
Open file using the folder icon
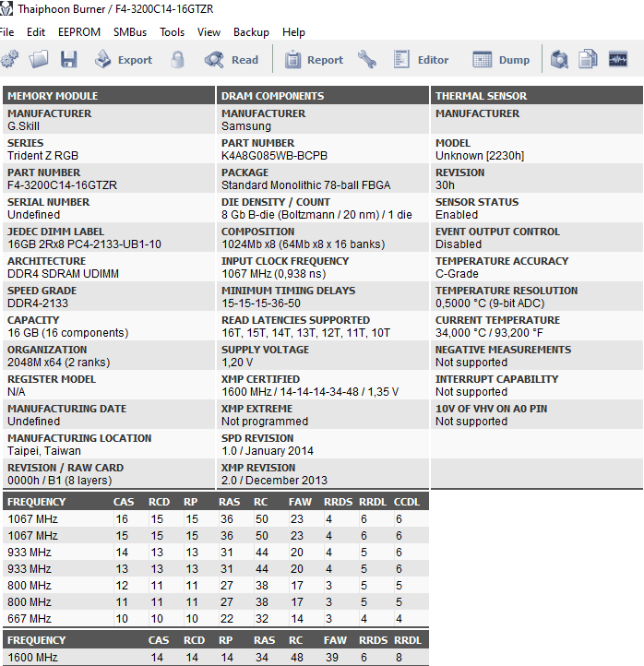tap(38, 59)
